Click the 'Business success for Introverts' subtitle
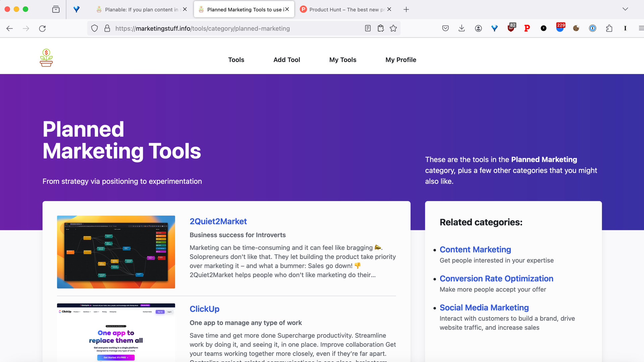 click(x=237, y=235)
